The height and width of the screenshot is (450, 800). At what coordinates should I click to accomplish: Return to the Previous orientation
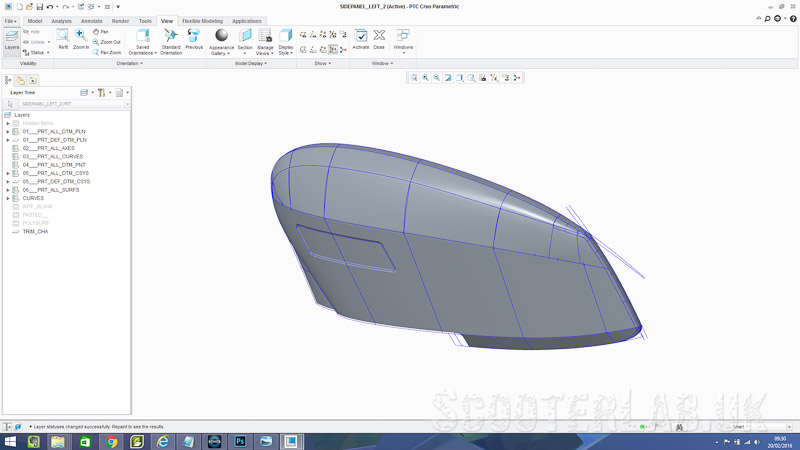click(194, 39)
